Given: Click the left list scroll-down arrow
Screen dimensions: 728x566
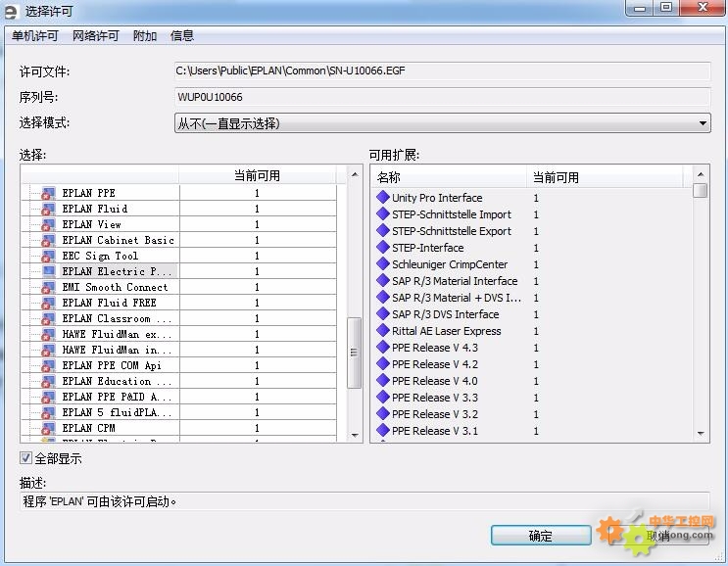Looking at the screenshot, I should point(355,435).
